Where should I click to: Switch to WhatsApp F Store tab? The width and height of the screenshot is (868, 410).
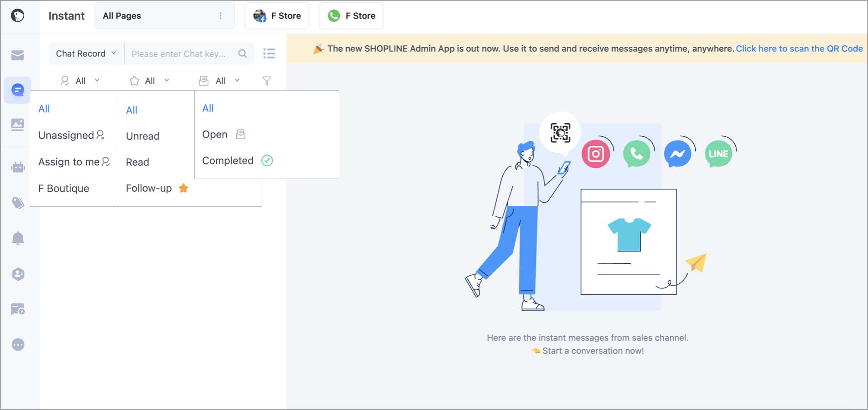point(351,16)
